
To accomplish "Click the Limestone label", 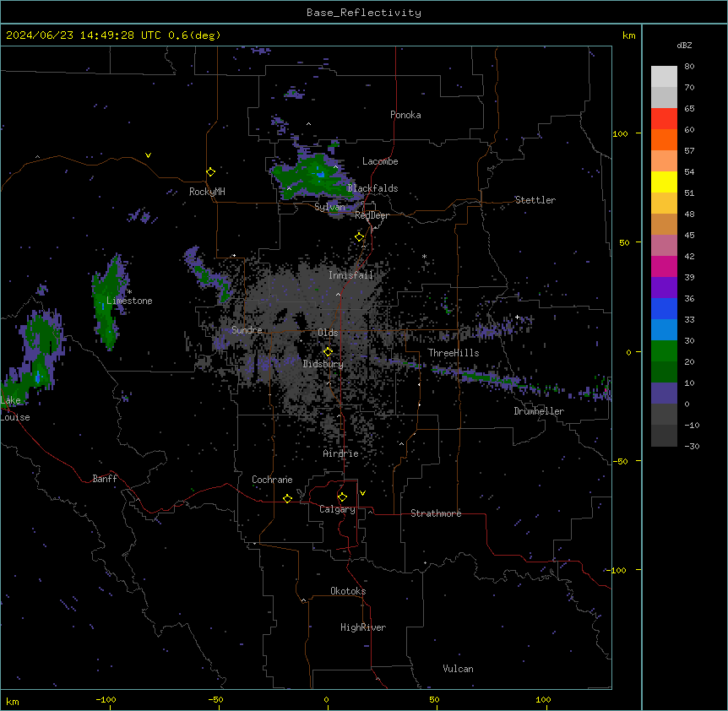I will point(129,301).
